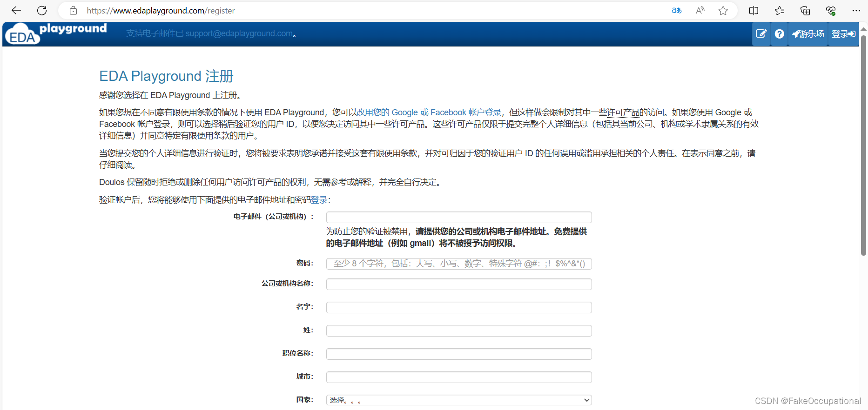Focus the 职位名称 job title field

pos(459,354)
